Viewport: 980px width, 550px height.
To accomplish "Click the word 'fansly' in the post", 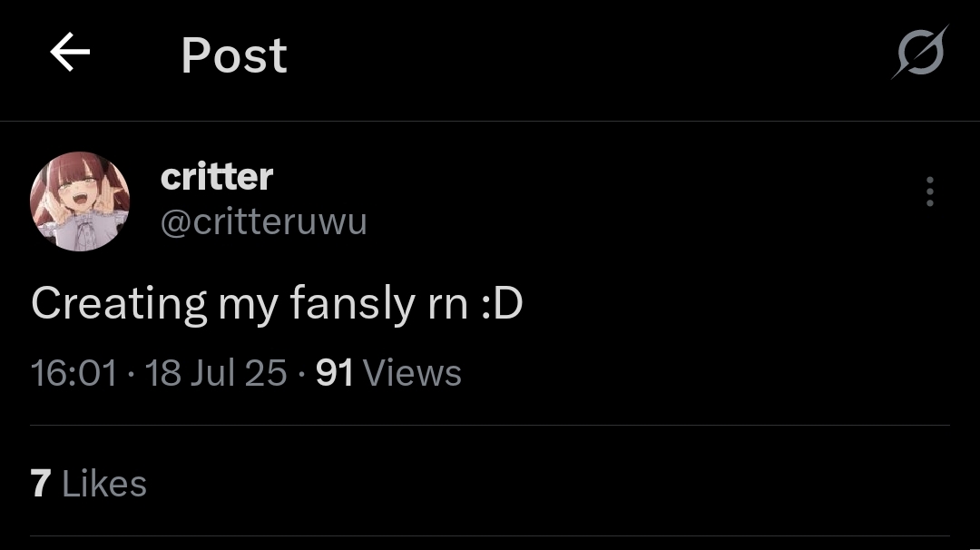I will (x=353, y=304).
